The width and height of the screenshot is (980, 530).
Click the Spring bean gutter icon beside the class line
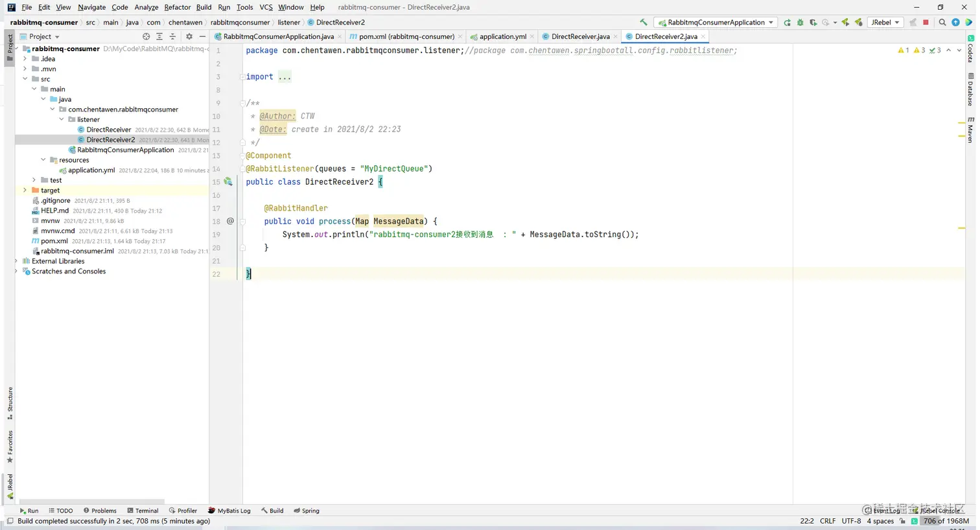[x=228, y=182]
